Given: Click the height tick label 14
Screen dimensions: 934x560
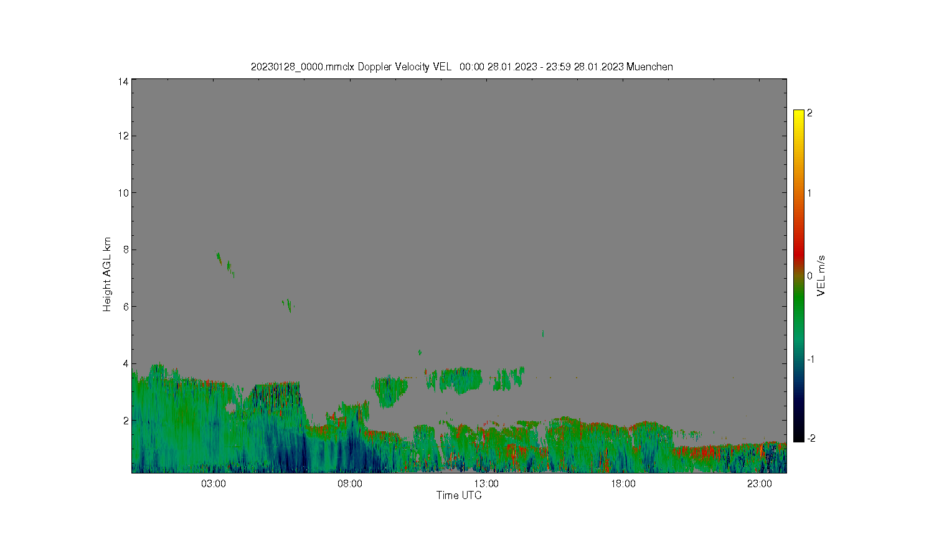Looking at the screenshot, I should [x=123, y=82].
